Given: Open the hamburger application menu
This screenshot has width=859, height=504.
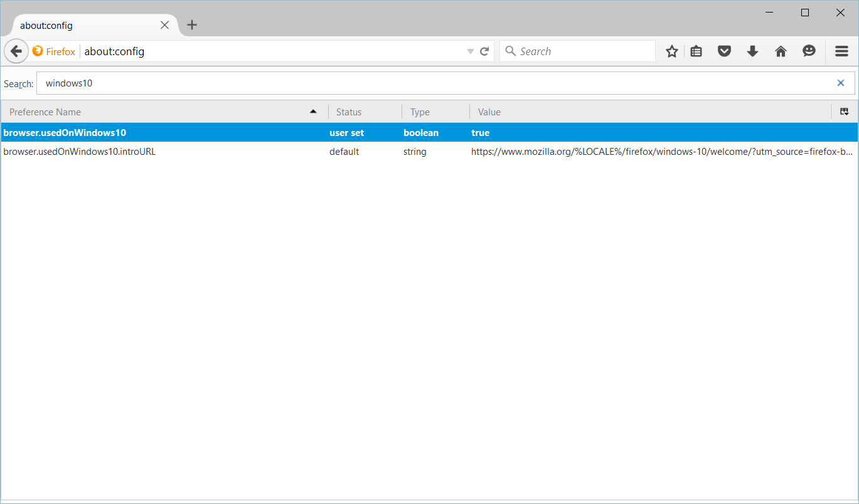Looking at the screenshot, I should (x=842, y=51).
